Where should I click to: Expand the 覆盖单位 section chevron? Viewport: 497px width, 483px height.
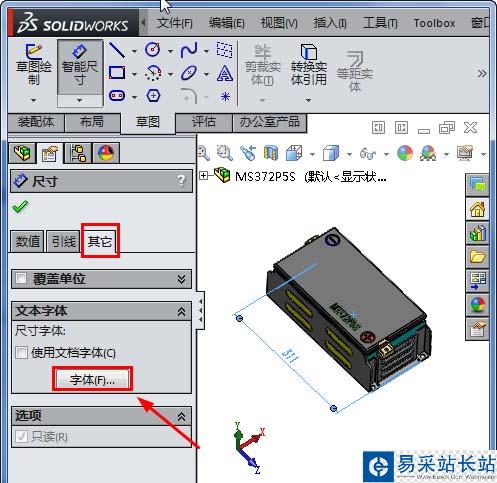coord(181,279)
